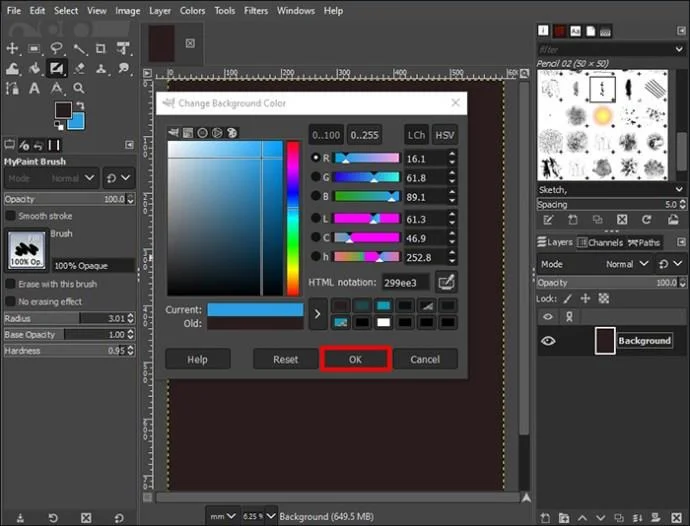
Task: Select the Warp Transform tool
Action: click(12, 69)
